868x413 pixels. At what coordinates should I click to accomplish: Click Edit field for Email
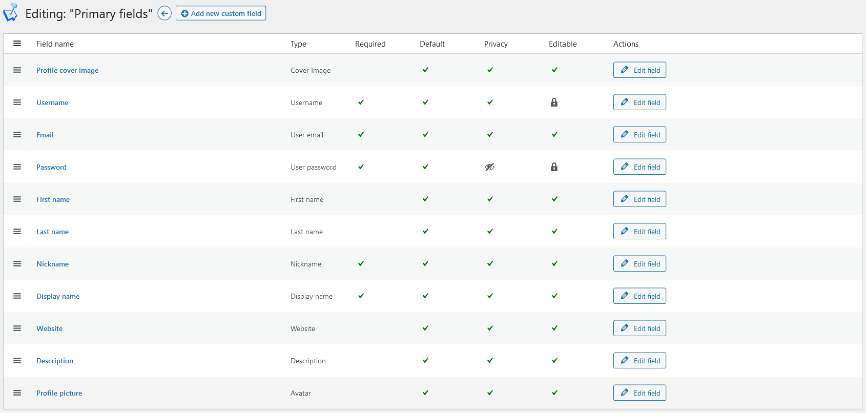pyautogui.click(x=639, y=135)
